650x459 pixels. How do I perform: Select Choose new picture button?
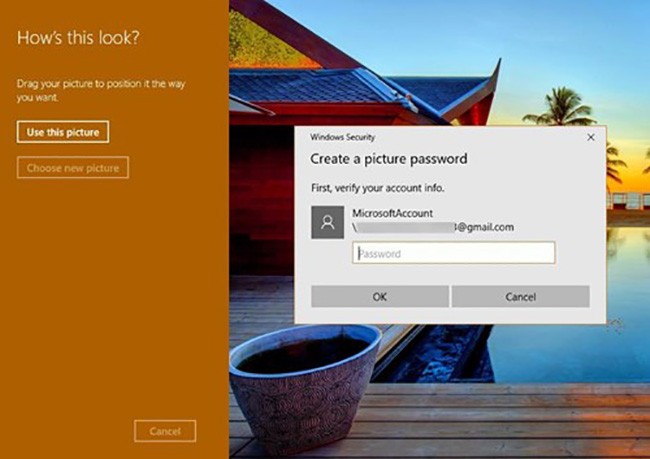pos(73,168)
